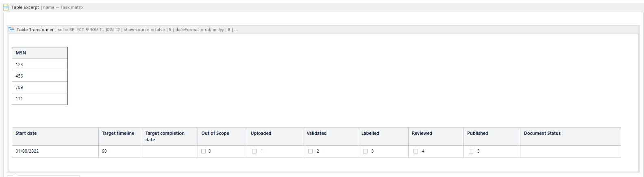Click the Validated column header
Image resolution: width=644 pixels, height=177 pixels.
331,137
